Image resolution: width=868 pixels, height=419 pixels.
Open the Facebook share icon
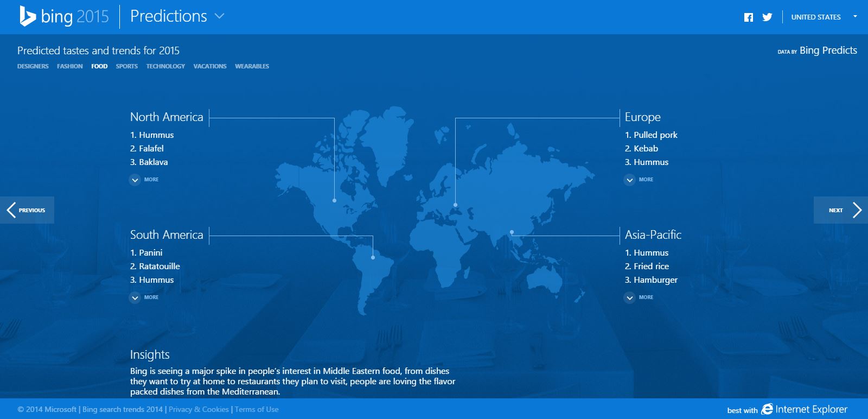click(749, 17)
